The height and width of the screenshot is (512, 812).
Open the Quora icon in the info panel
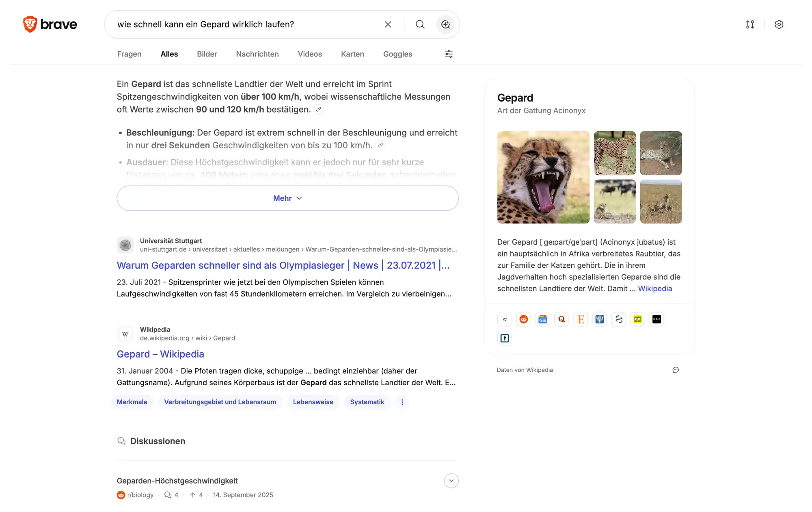(561, 319)
